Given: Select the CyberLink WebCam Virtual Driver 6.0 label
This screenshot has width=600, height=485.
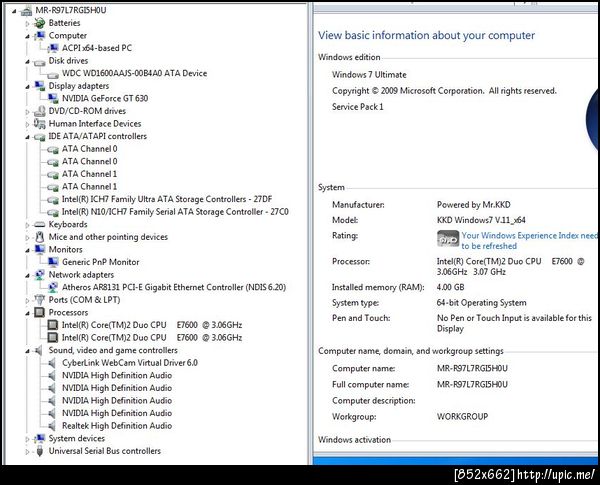Looking at the screenshot, I should [130, 363].
